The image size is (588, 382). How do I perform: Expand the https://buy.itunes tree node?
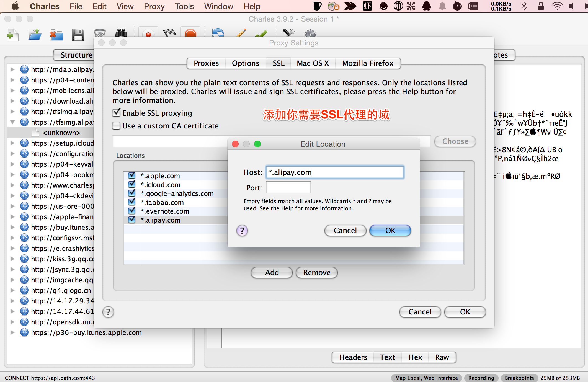(x=12, y=227)
